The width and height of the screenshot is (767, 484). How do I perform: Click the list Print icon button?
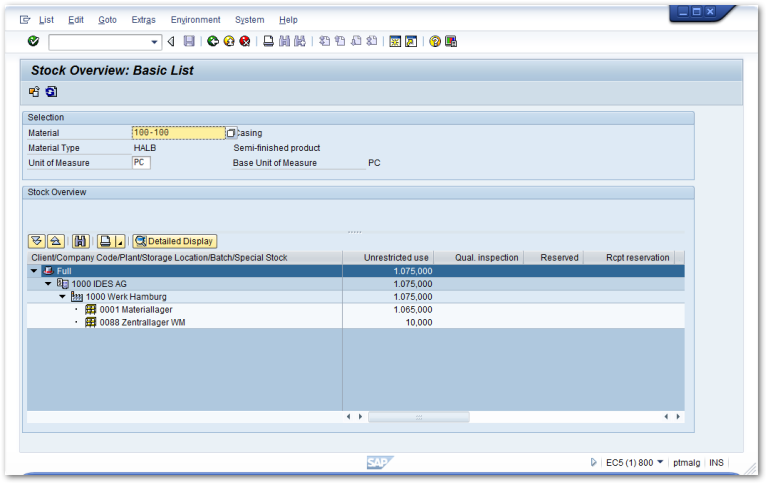click(x=105, y=241)
